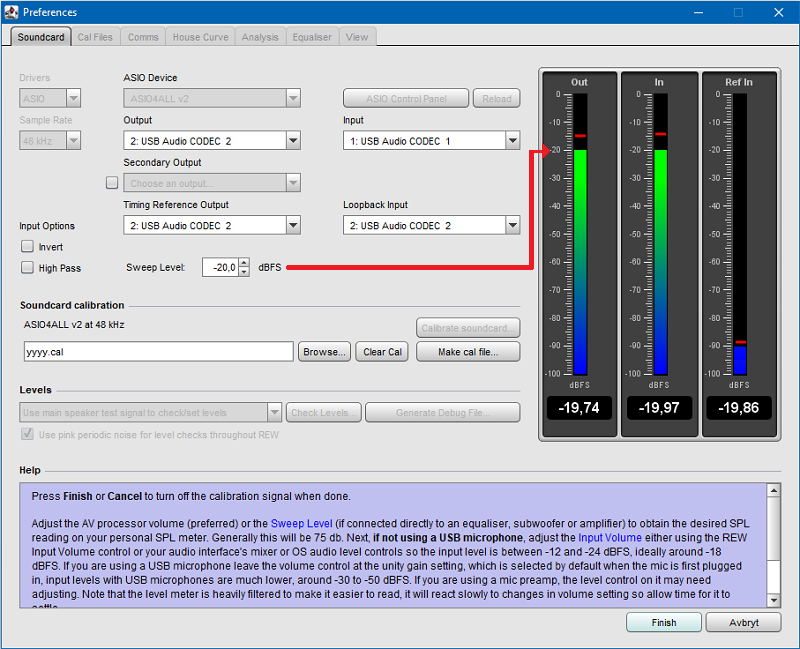
Task: Open the Input device dropdown
Action: [513, 140]
